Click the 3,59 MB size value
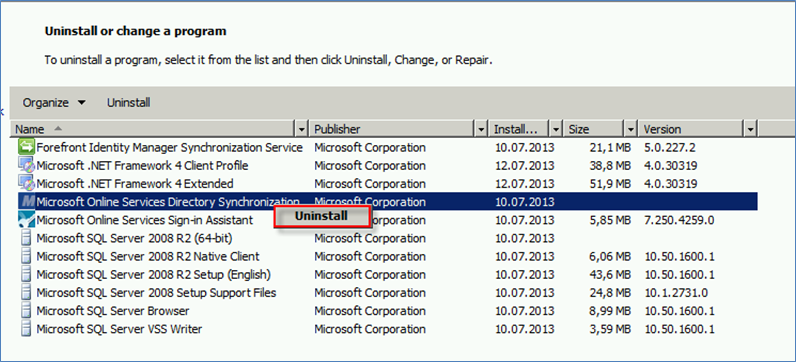 pyautogui.click(x=610, y=329)
